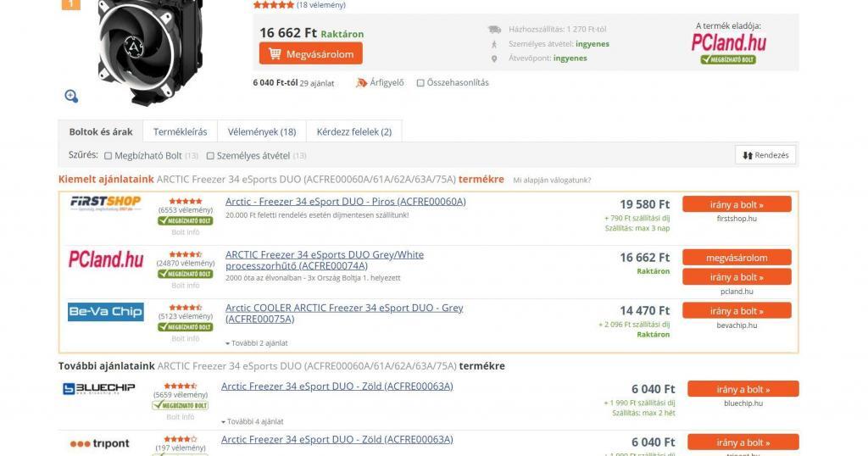This screenshot has width=868, height=456.
Task: Click the five-star product rating at the top
Action: tap(274, 5)
